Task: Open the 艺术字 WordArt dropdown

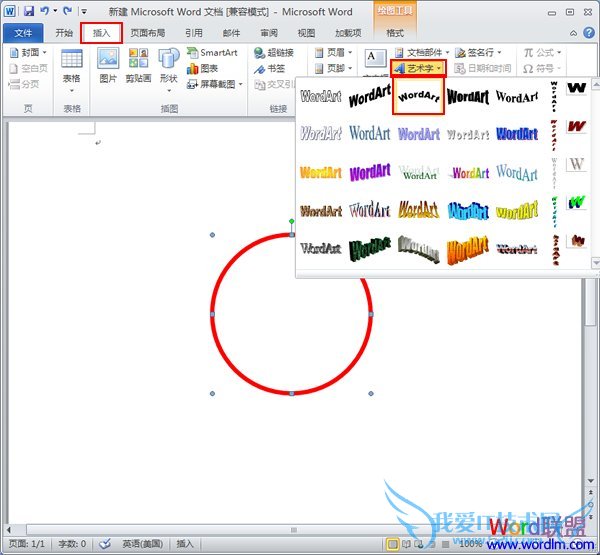Action: point(418,69)
